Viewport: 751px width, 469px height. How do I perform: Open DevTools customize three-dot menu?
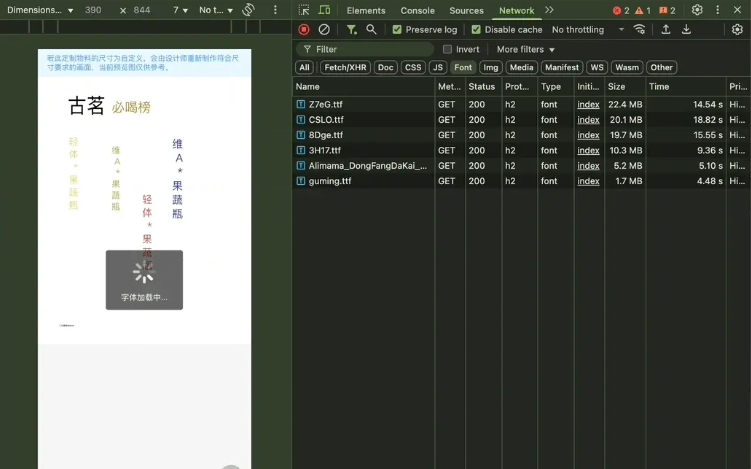click(x=717, y=10)
